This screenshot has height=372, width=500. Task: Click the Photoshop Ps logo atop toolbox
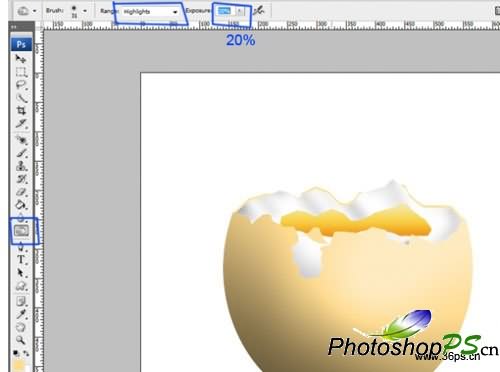[x=21, y=44]
